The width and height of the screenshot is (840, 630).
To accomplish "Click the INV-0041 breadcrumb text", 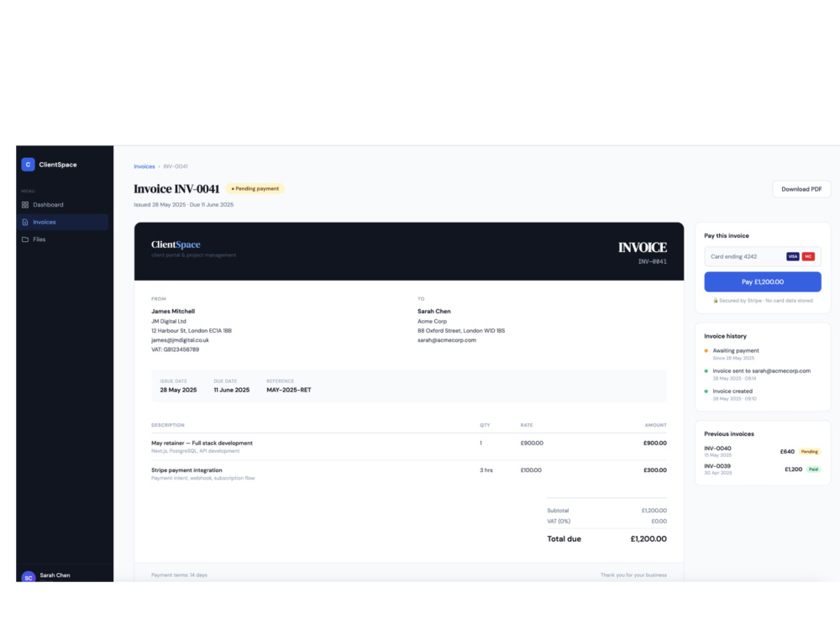I will click(176, 166).
